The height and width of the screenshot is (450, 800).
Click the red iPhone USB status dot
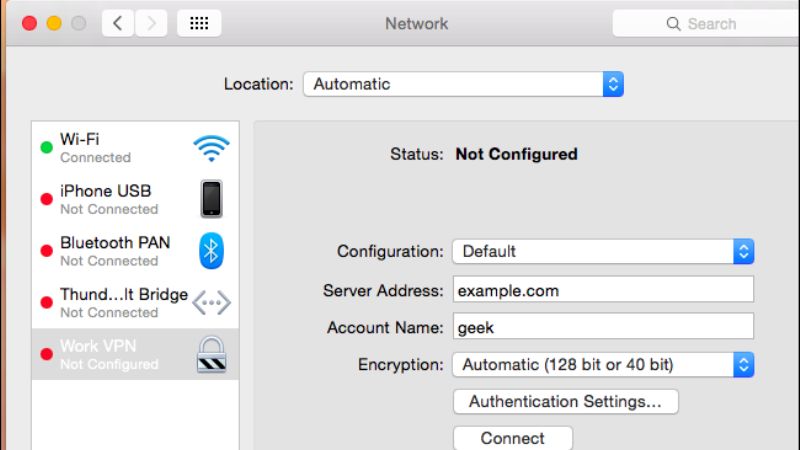(x=46, y=199)
